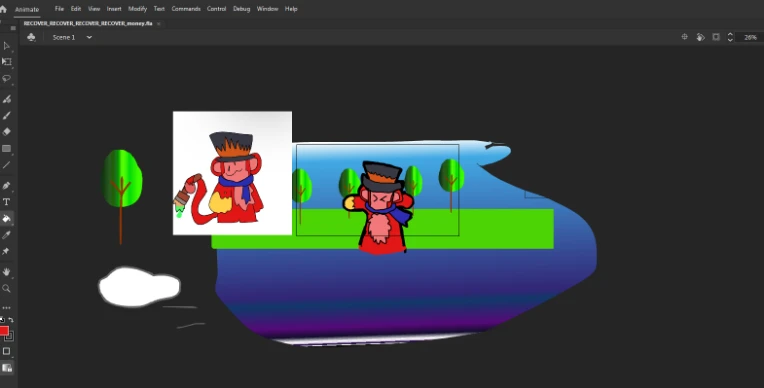Expand more tools ellipsis in toolbar
764x388 pixels.
coord(7,308)
